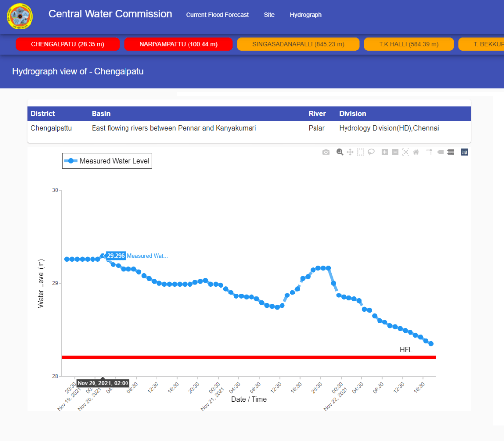Go to the Hydrograph menu item
The height and width of the screenshot is (441, 504).
coord(306,15)
